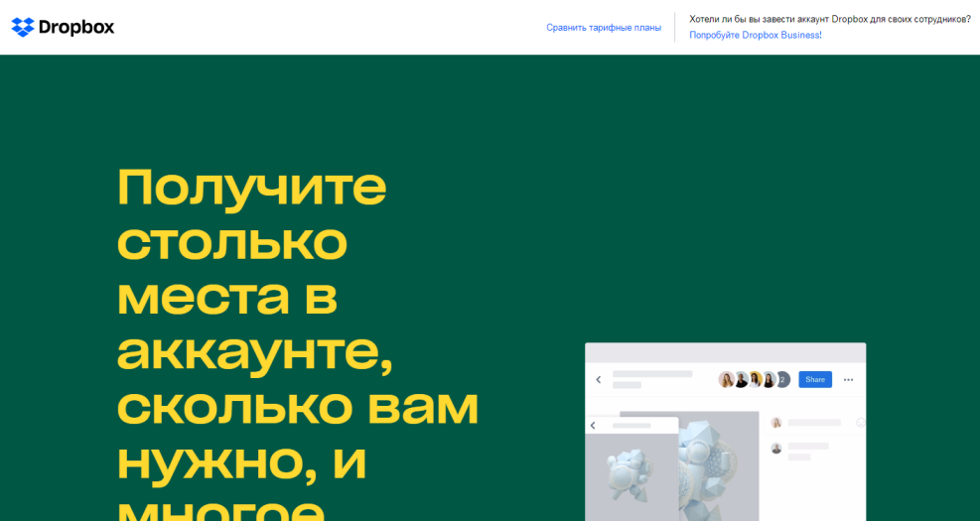Click the Dropbox wordmark text
This screenshot has width=980, height=521.
click(x=76, y=28)
